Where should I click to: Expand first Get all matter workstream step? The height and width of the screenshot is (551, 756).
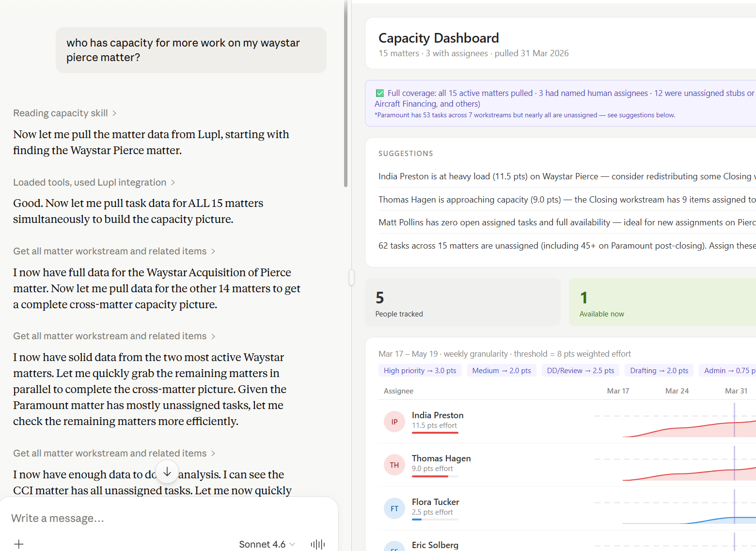[114, 251]
